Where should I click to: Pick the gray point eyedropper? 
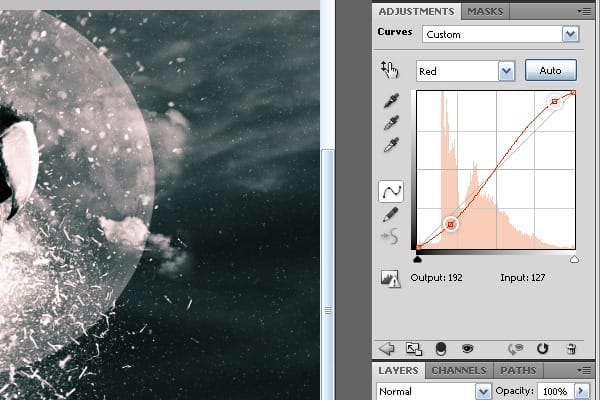(392, 124)
